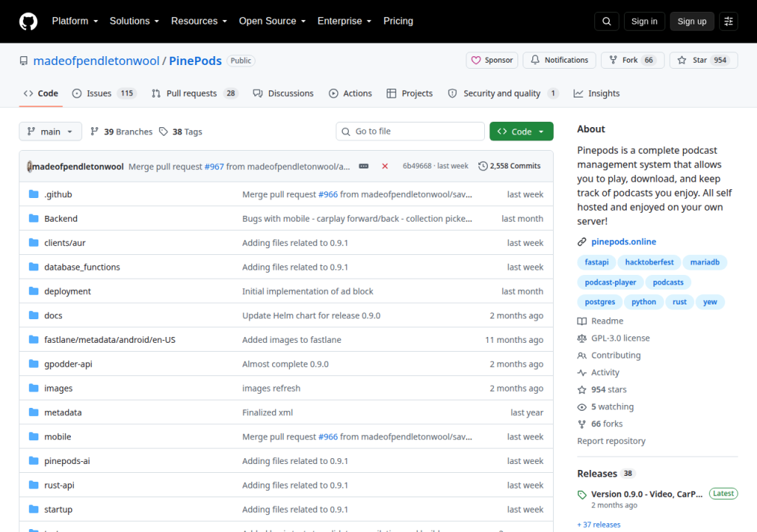Fork the repository with Fork button
The image size is (757, 532).
(x=633, y=61)
